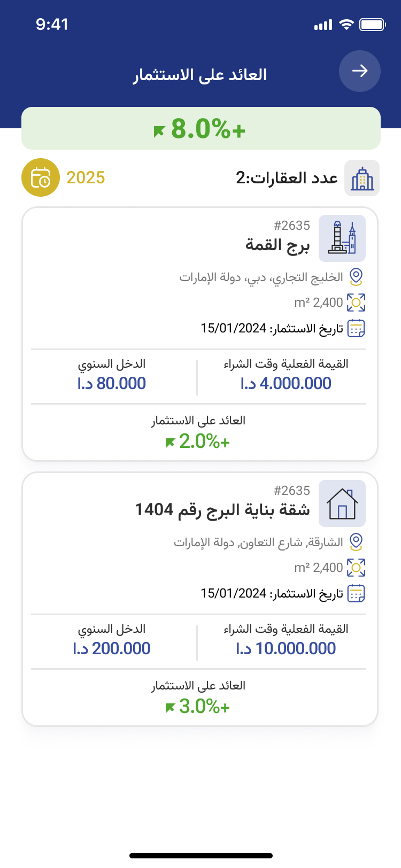Open the برج القمة property title

coord(277,245)
